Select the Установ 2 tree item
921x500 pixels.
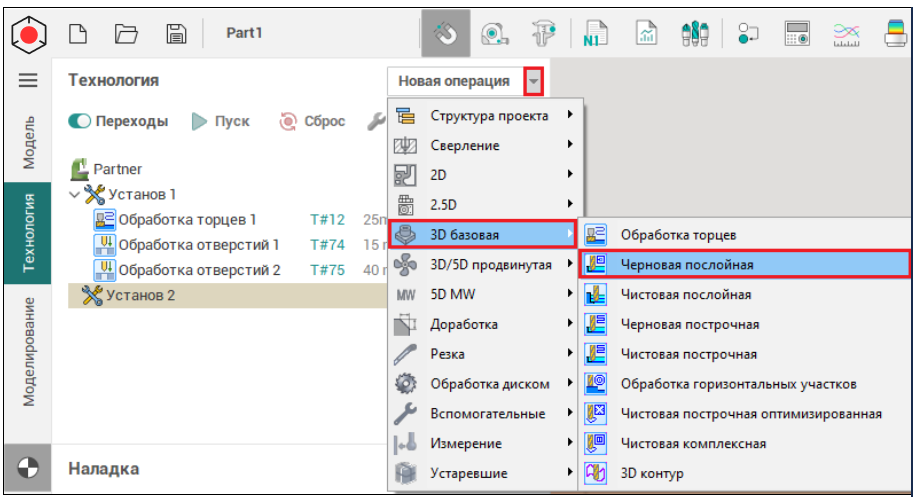point(141,295)
